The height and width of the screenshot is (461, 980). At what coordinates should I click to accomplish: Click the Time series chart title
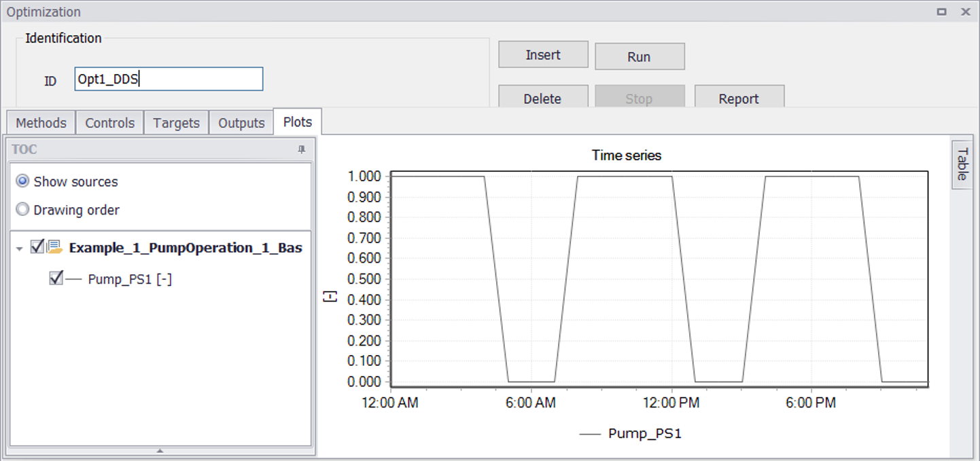[x=627, y=155]
